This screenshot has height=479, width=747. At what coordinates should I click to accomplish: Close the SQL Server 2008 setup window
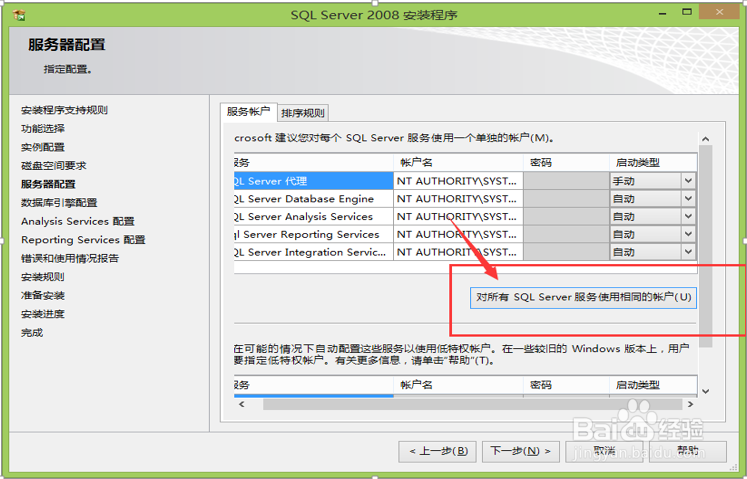pos(719,12)
